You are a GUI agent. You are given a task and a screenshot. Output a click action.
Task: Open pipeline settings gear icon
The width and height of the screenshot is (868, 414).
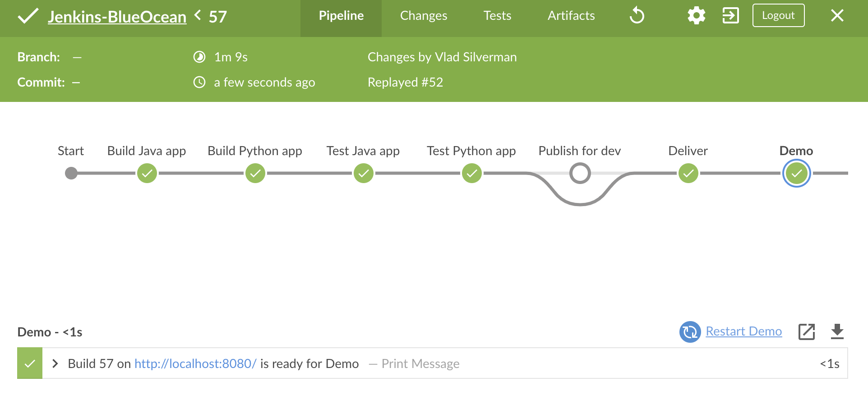point(696,16)
